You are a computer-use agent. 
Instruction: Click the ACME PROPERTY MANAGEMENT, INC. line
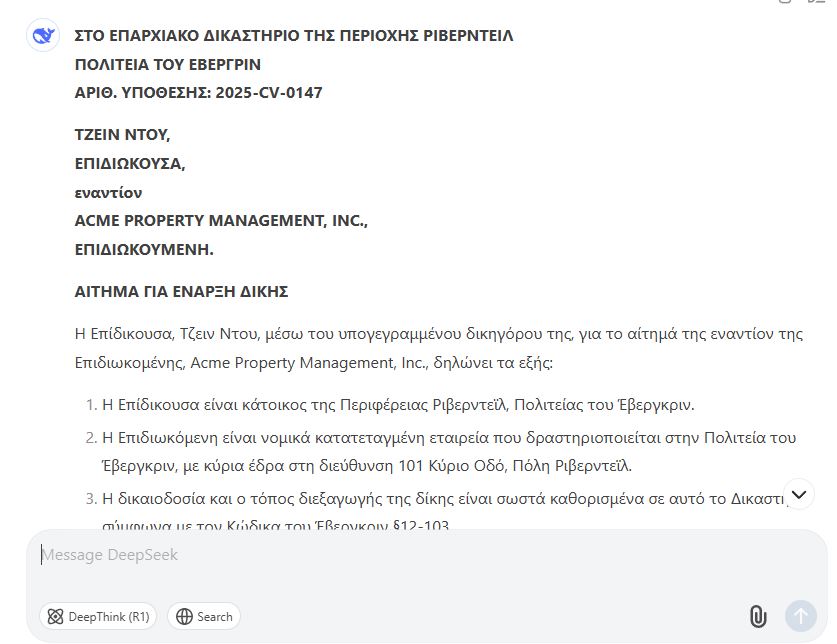(x=221, y=220)
